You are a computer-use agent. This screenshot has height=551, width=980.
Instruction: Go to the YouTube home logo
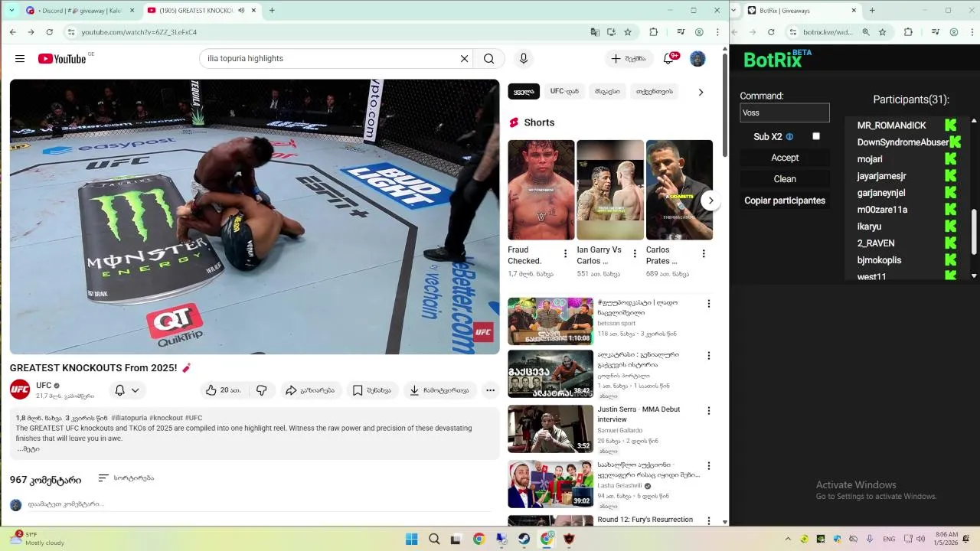coord(62,59)
